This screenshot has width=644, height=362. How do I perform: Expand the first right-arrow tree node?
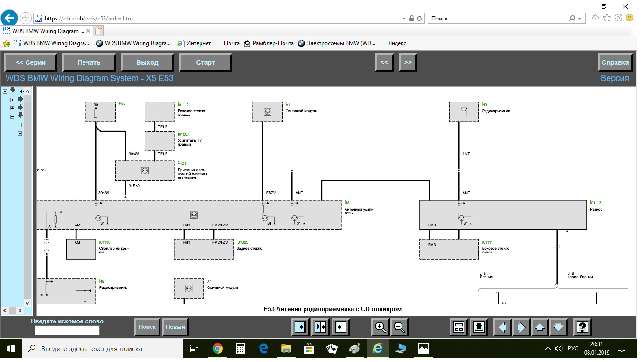click(13, 100)
